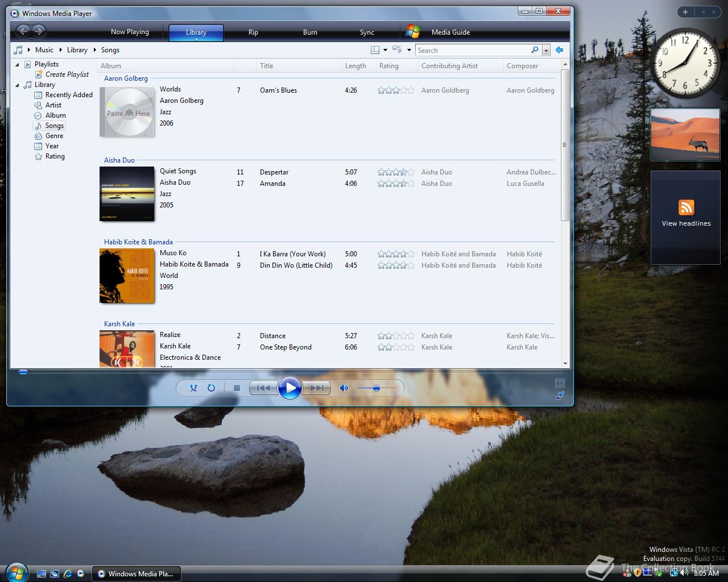Skip to the next track
This screenshot has width=728, height=582.
tap(317, 388)
